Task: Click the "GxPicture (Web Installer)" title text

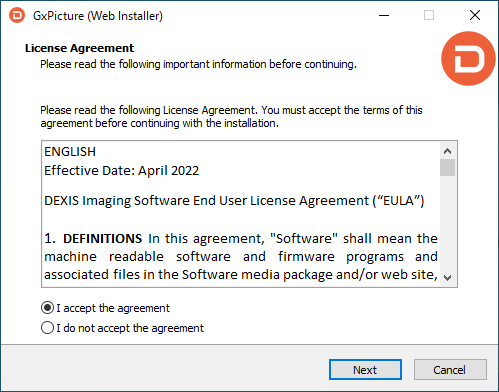Action: tap(98, 16)
